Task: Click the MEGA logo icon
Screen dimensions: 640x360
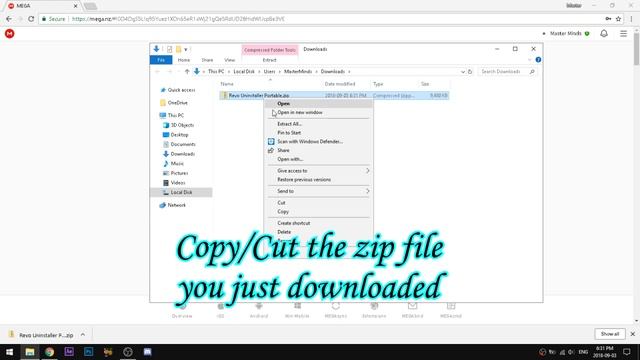Action: [x=9, y=33]
